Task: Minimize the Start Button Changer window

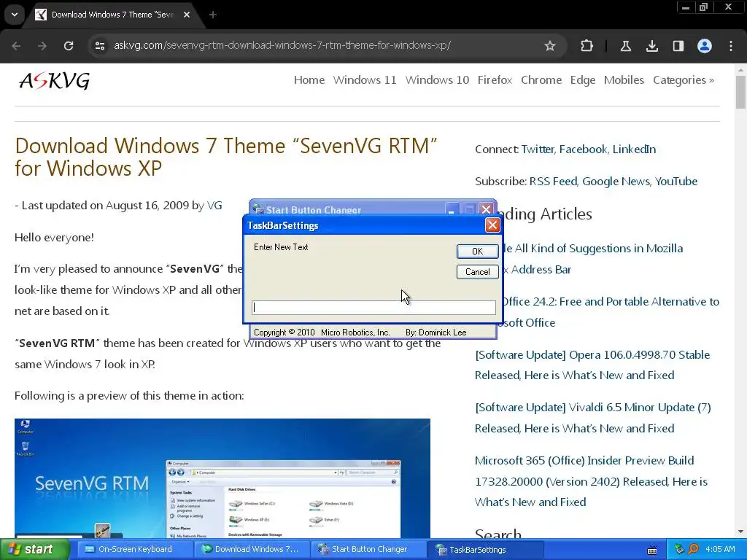Action: click(x=452, y=209)
